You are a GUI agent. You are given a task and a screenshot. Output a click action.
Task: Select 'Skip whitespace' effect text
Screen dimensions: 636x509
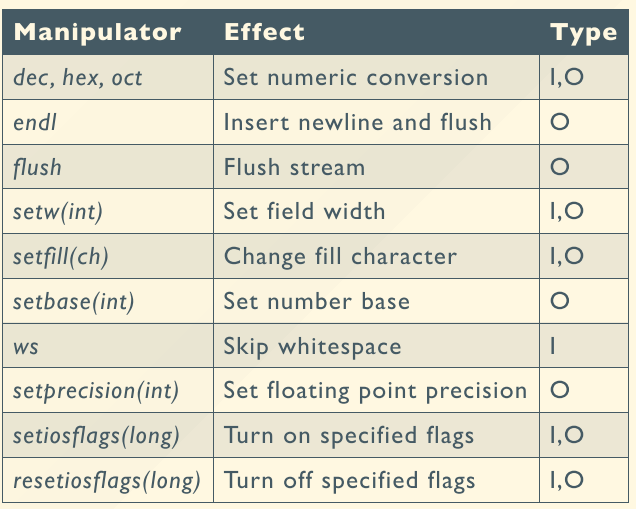[x=312, y=347]
